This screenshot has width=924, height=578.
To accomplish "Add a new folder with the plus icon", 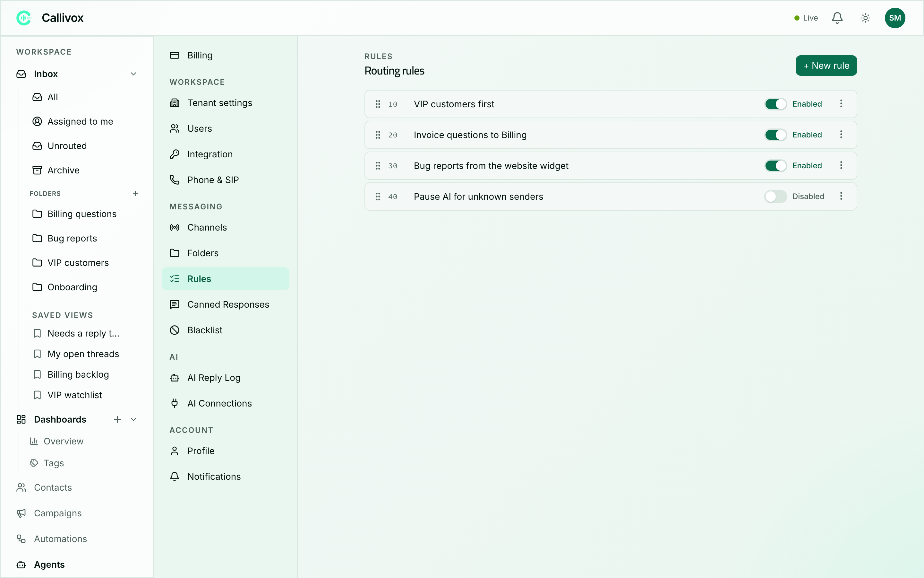I will coord(135,193).
